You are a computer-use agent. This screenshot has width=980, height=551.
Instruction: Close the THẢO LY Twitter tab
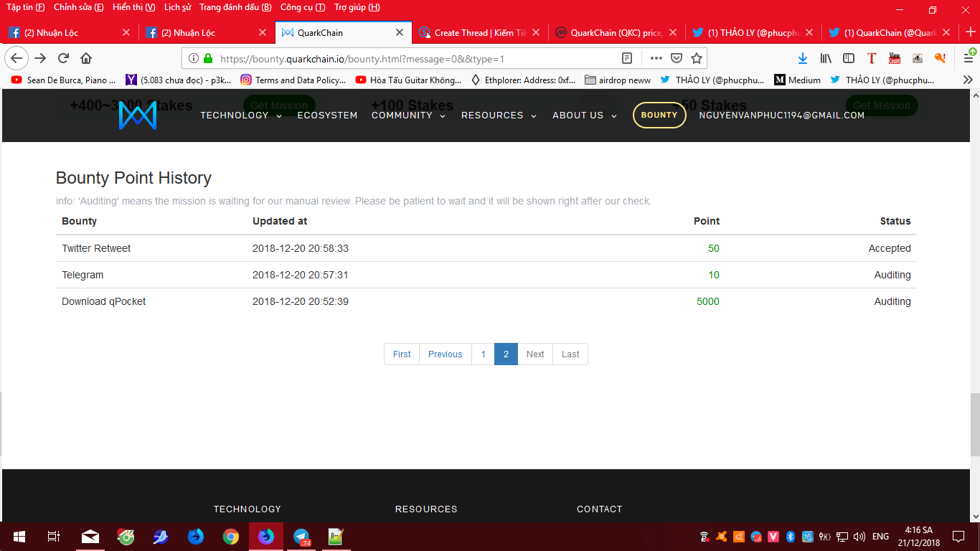pos(809,32)
